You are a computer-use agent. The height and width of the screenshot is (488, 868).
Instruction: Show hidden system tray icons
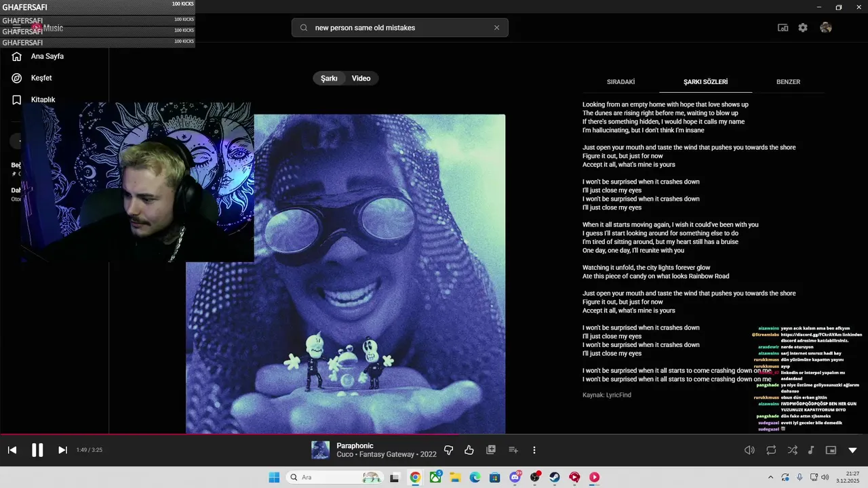coord(770,477)
